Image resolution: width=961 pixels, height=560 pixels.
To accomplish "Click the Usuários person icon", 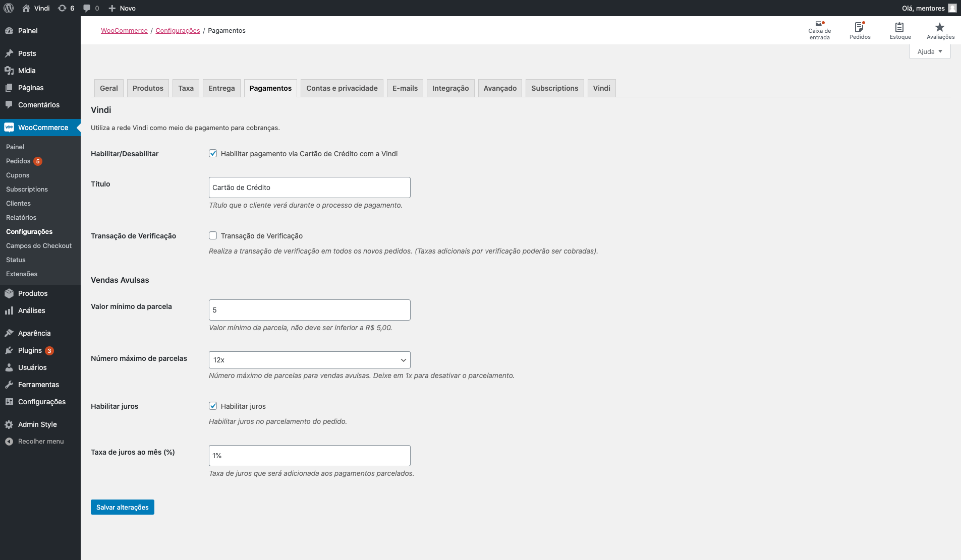I will click(x=9, y=367).
